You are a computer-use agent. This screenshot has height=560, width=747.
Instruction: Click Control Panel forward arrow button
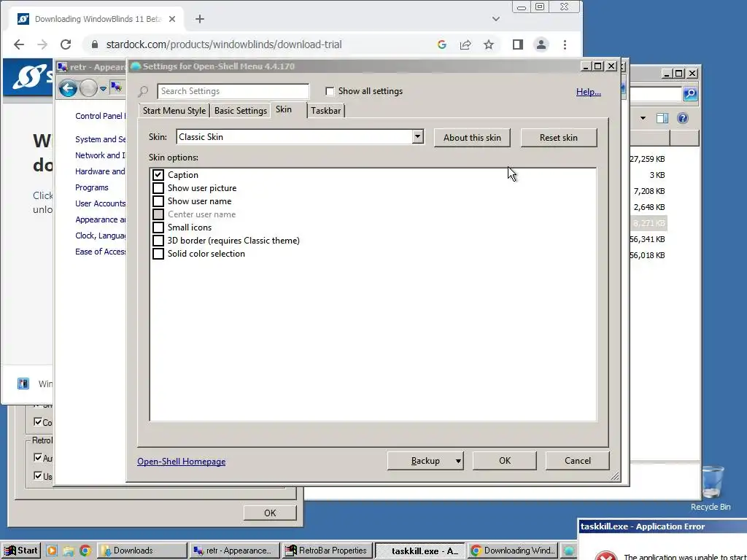pos(88,88)
